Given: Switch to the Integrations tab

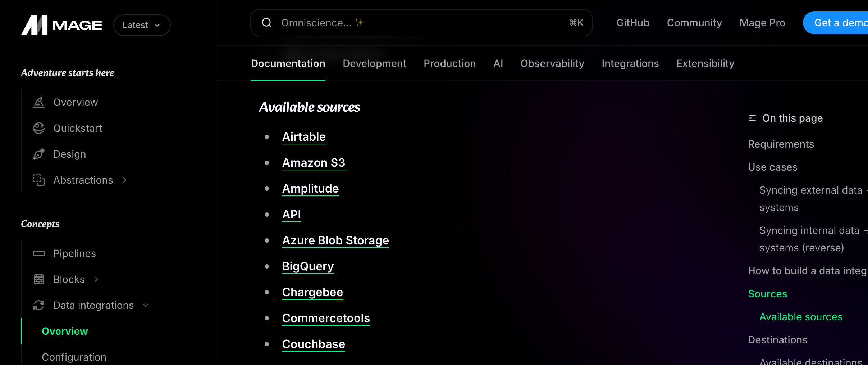Looking at the screenshot, I should 630,63.
